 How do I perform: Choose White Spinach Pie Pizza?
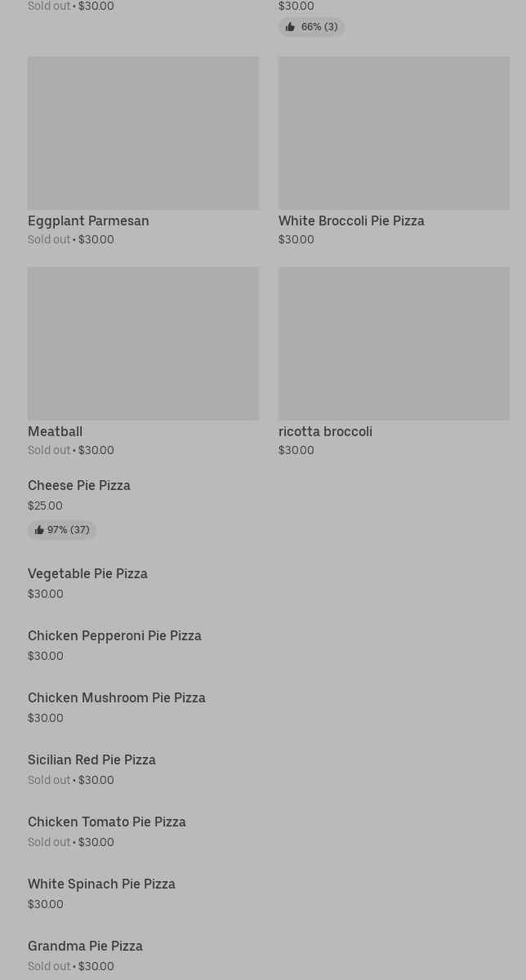(101, 884)
